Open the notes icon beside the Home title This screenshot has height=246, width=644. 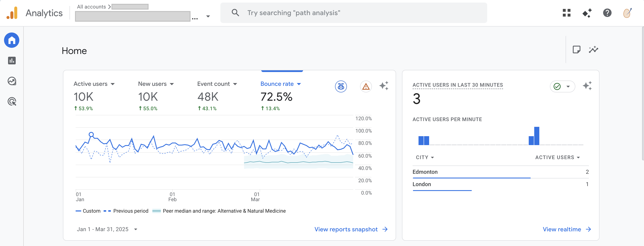click(577, 49)
